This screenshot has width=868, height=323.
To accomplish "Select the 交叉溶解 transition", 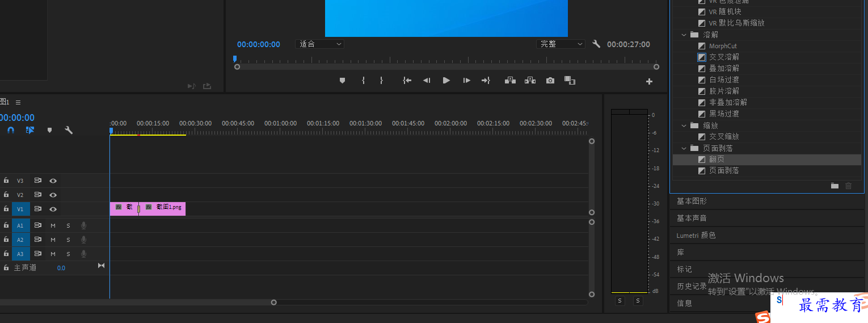I will tap(724, 57).
